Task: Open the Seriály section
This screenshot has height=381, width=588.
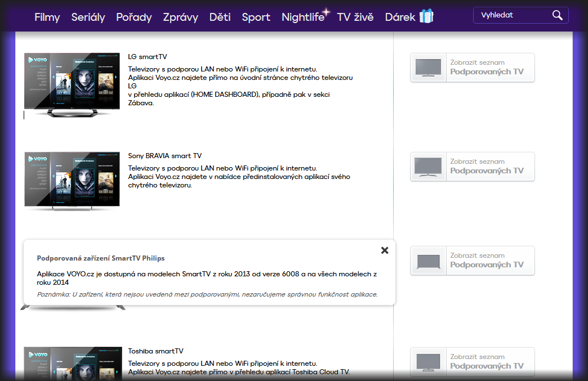Action: click(88, 17)
